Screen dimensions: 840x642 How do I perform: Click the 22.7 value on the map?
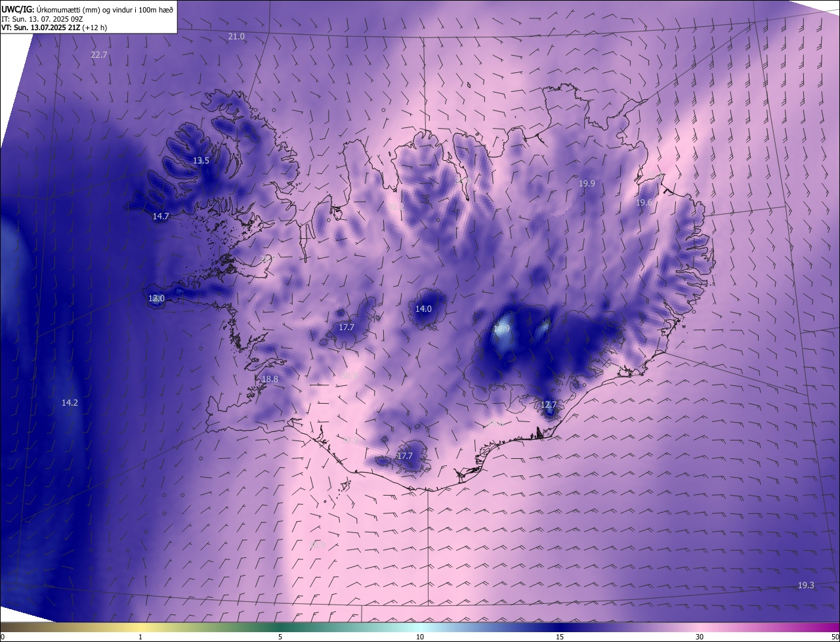tap(99, 55)
